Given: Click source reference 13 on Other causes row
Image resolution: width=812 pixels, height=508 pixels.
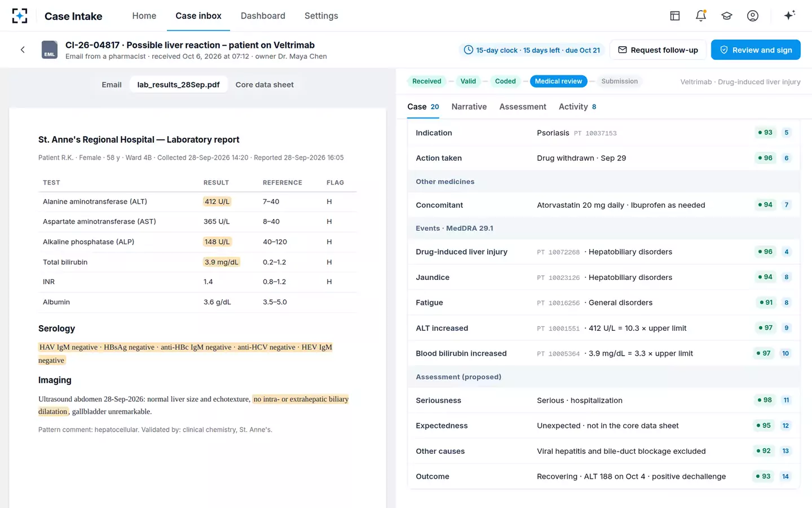Looking at the screenshot, I should pyautogui.click(x=785, y=451).
